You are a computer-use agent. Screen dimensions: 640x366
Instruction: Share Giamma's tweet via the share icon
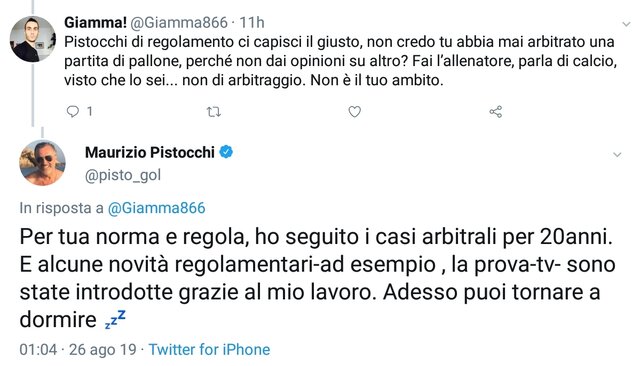tap(496, 111)
